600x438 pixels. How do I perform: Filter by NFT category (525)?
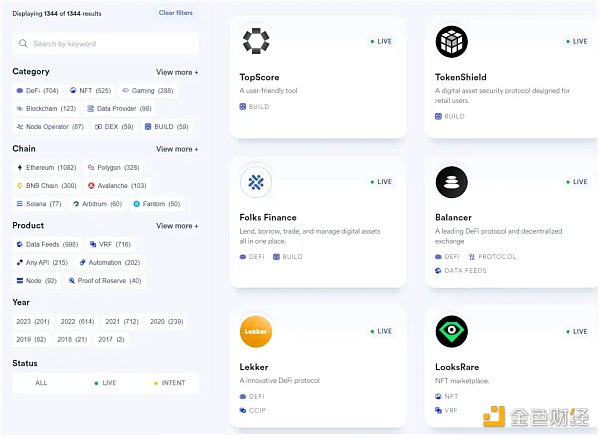[90, 91]
